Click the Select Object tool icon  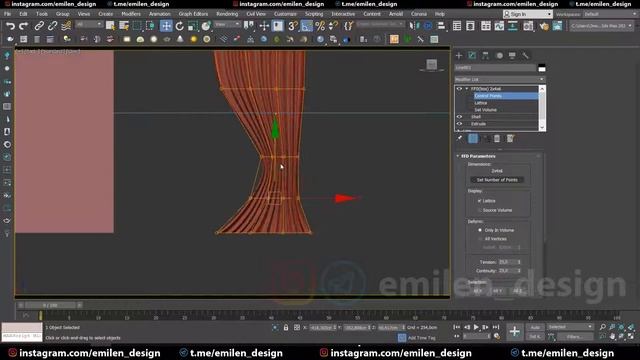coord(110,26)
